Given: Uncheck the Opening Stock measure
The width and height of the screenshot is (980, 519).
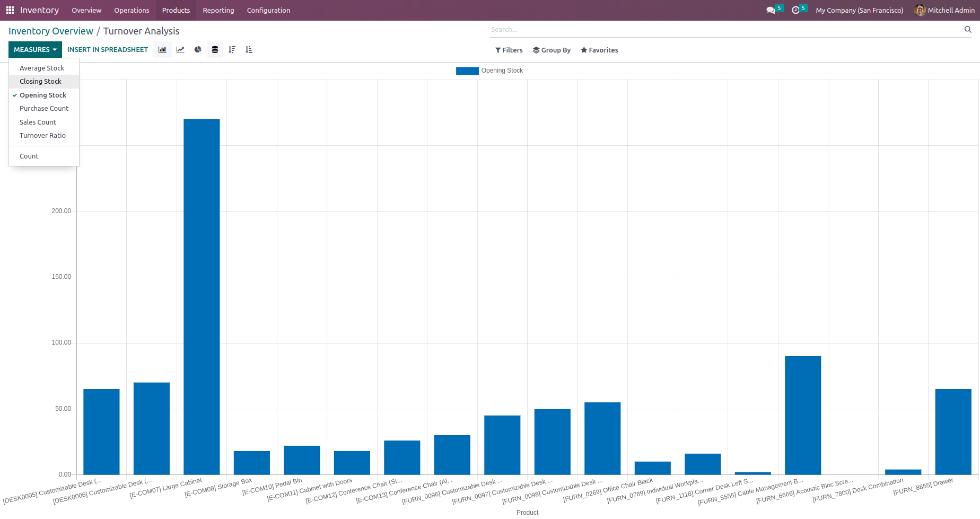Looking at the screenshot, I should (43, 95).
